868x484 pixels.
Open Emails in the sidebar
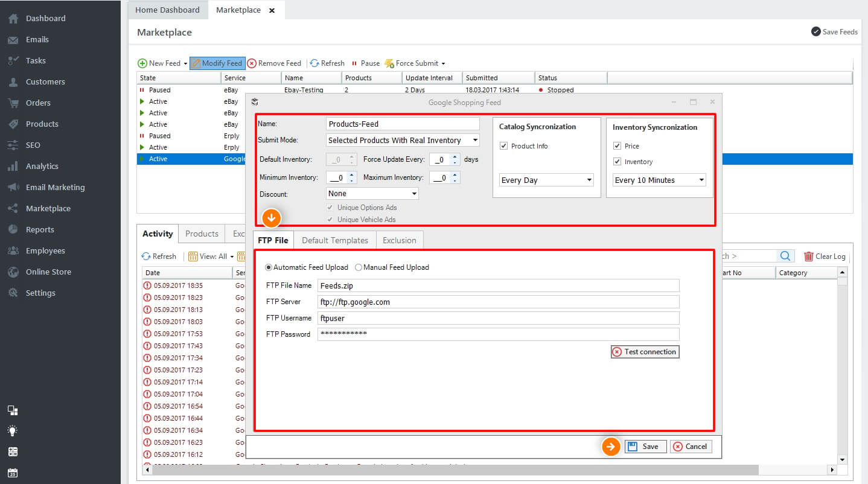click(x=37, y=39)
